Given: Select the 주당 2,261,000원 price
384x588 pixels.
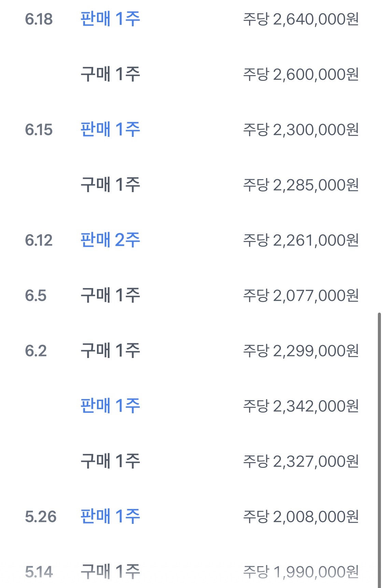Looking at the screenshot, I should tap(301, 240).
